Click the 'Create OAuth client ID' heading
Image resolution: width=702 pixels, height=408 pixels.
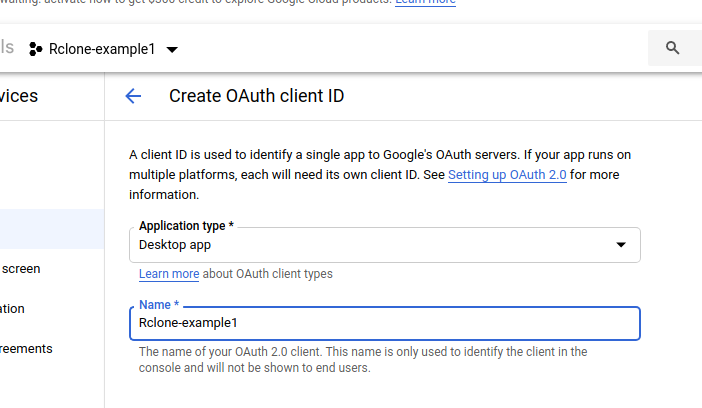tap(257, 96)
